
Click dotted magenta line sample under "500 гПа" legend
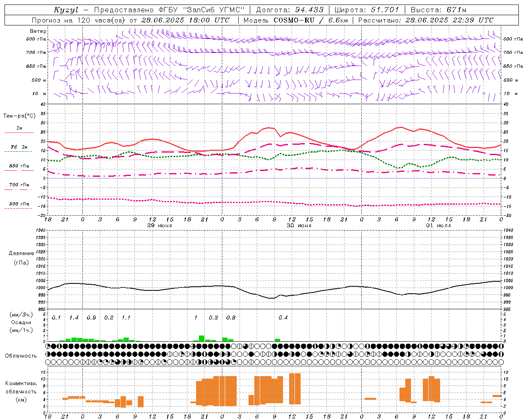18,208
